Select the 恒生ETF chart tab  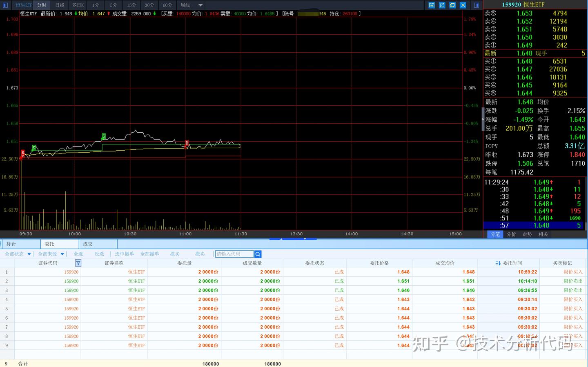24,5
